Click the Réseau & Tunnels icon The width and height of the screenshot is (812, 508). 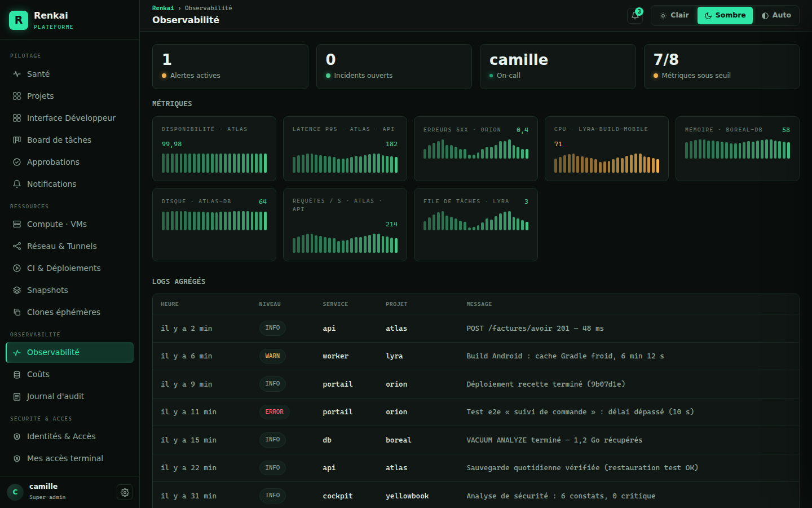click(x=17, y=246)
